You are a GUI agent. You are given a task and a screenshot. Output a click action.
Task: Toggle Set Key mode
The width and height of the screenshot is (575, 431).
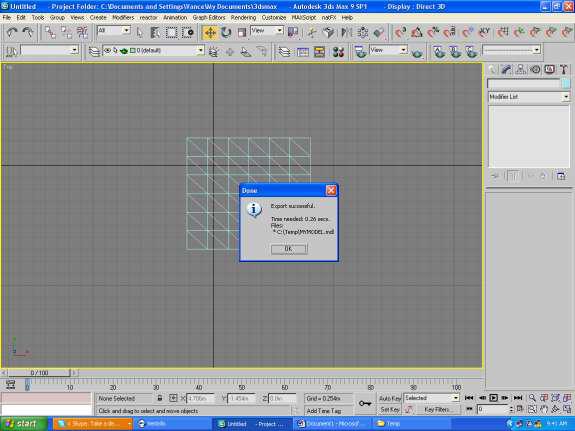390,409
